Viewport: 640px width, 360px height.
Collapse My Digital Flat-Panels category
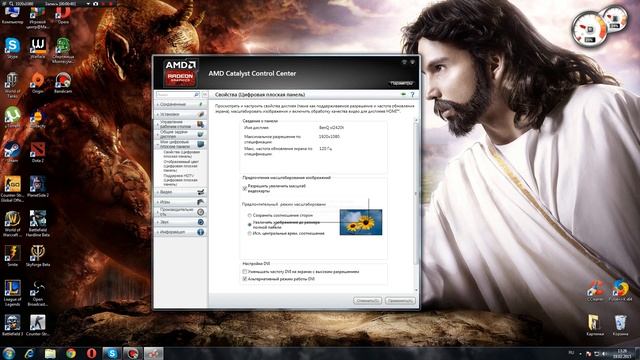180,144
